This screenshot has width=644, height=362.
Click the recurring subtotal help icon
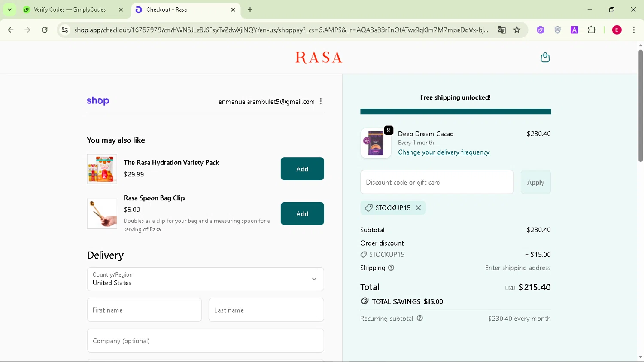420,318
